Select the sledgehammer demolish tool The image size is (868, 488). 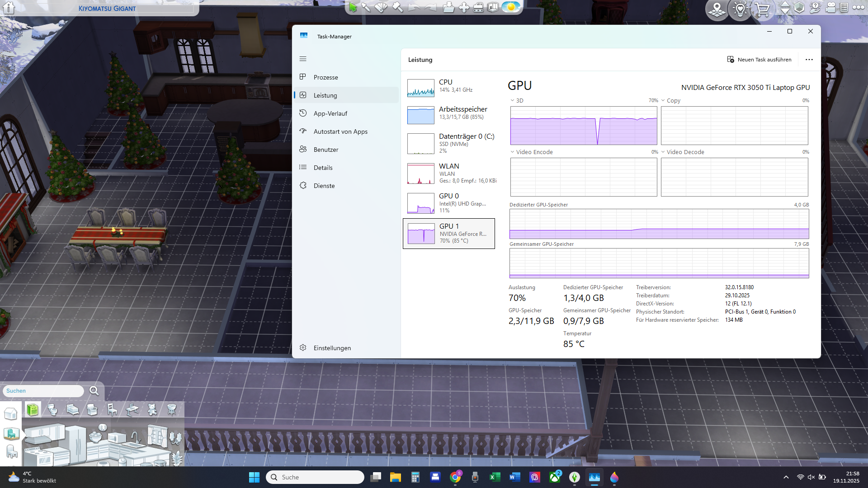click(x=397, y=7)
